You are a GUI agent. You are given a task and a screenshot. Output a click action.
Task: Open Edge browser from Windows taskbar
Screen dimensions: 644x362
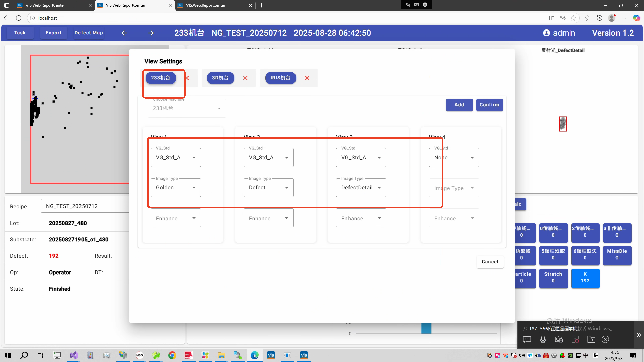[254, 355]
